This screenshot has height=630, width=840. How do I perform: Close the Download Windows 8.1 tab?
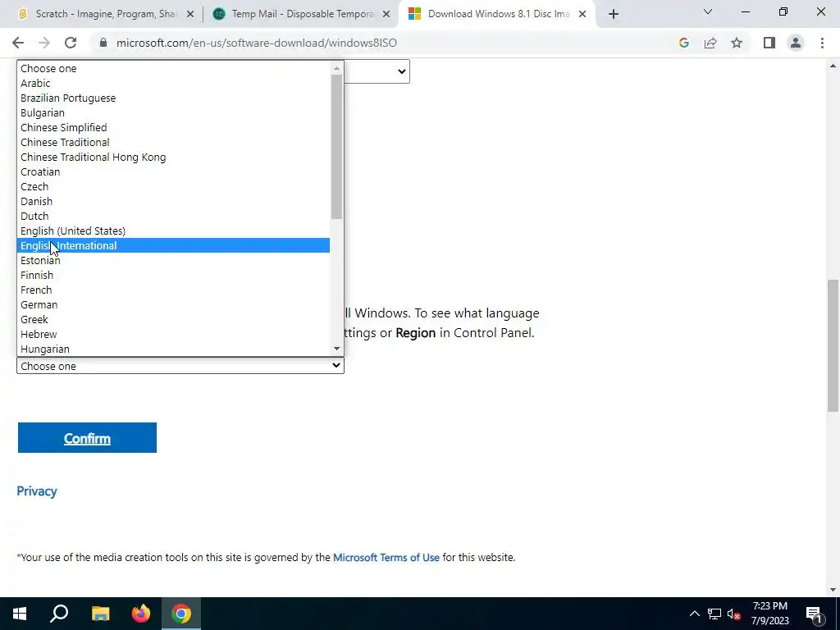582,14
